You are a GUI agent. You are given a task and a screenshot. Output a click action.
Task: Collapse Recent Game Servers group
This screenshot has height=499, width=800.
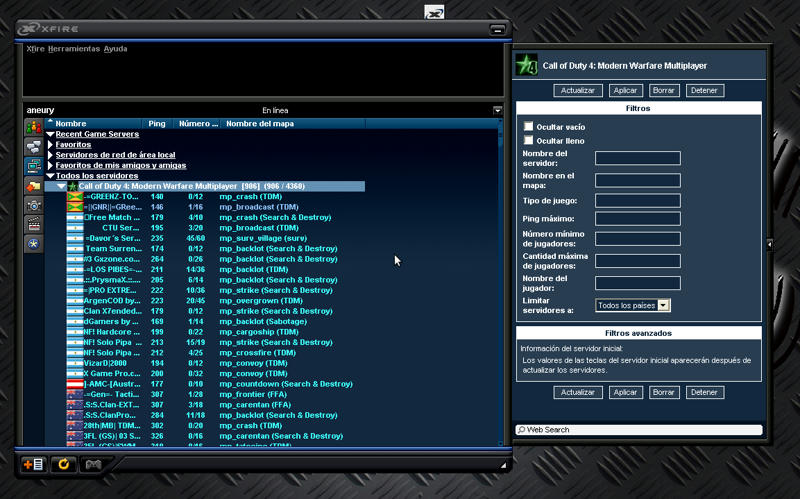[x=51, y=134]
